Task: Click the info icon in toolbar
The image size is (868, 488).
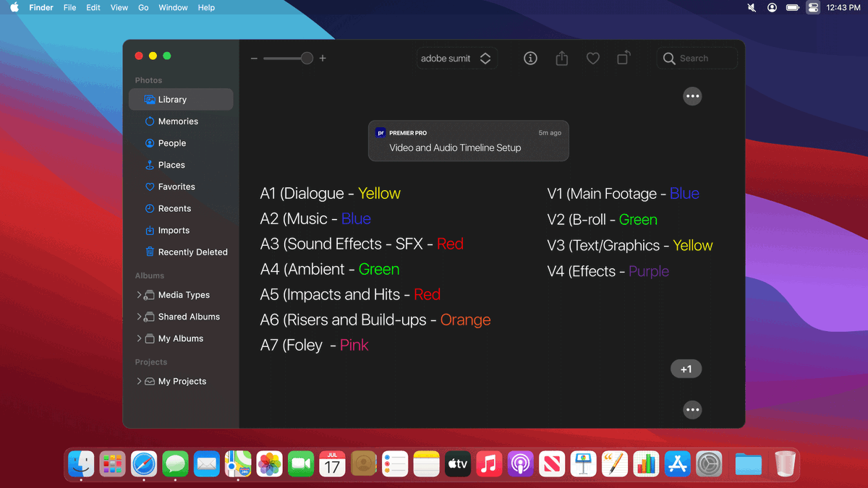Action: tap(530, 59)
